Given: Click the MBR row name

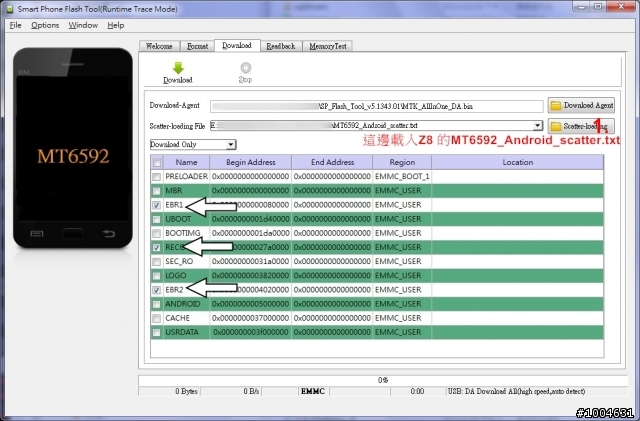Looking at the screenshot, I should click(x=173, y=191).
